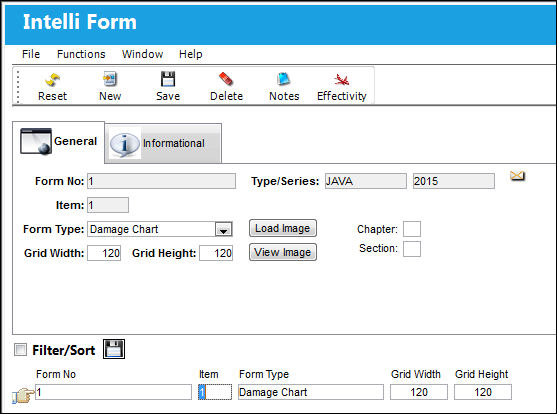
Task: Open Effectivity airplane icon
Action: tap(341, 79)
